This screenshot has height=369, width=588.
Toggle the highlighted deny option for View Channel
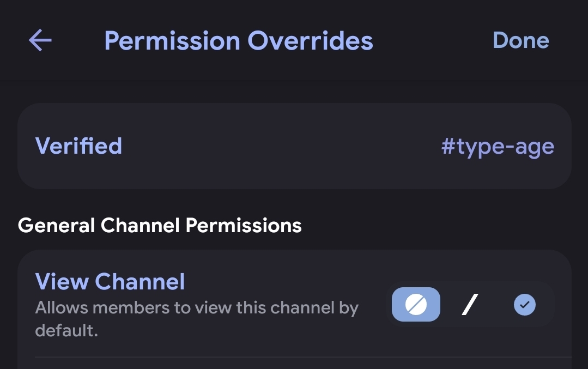(416, 304)
